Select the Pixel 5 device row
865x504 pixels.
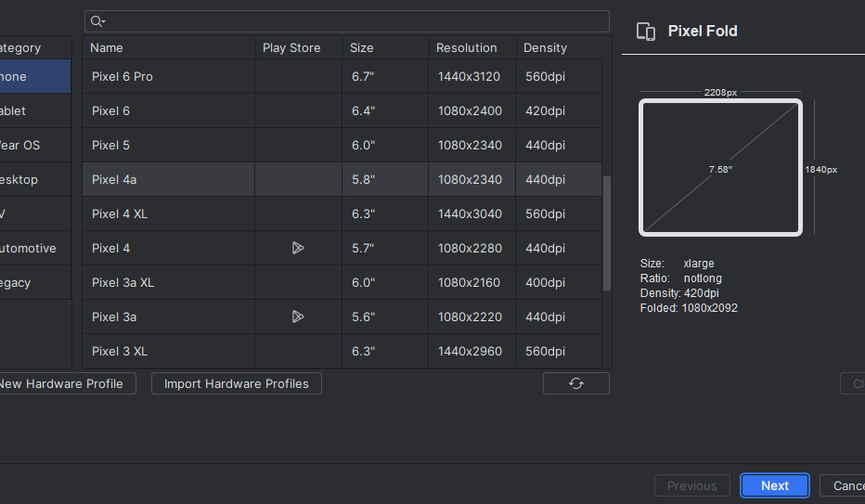342,145
